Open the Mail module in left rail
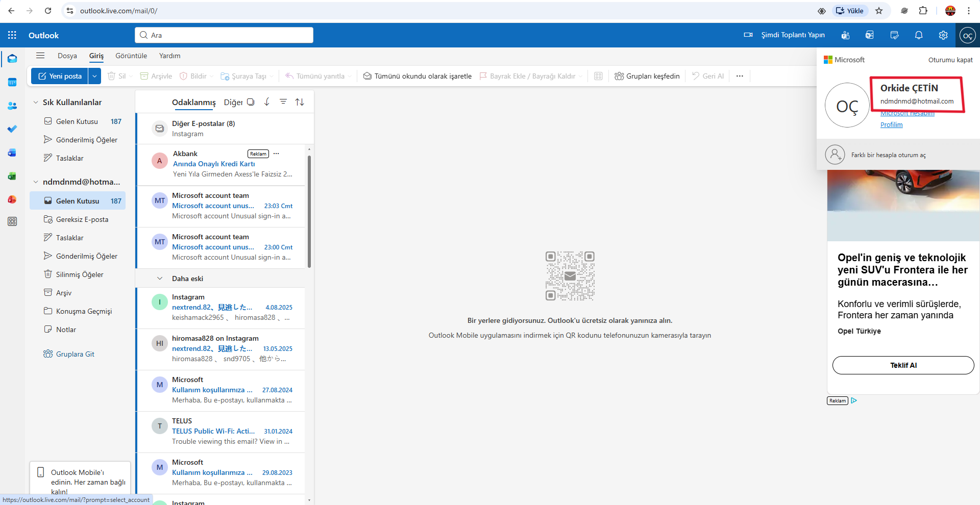 pyautogui.click(x=12, y=59)
